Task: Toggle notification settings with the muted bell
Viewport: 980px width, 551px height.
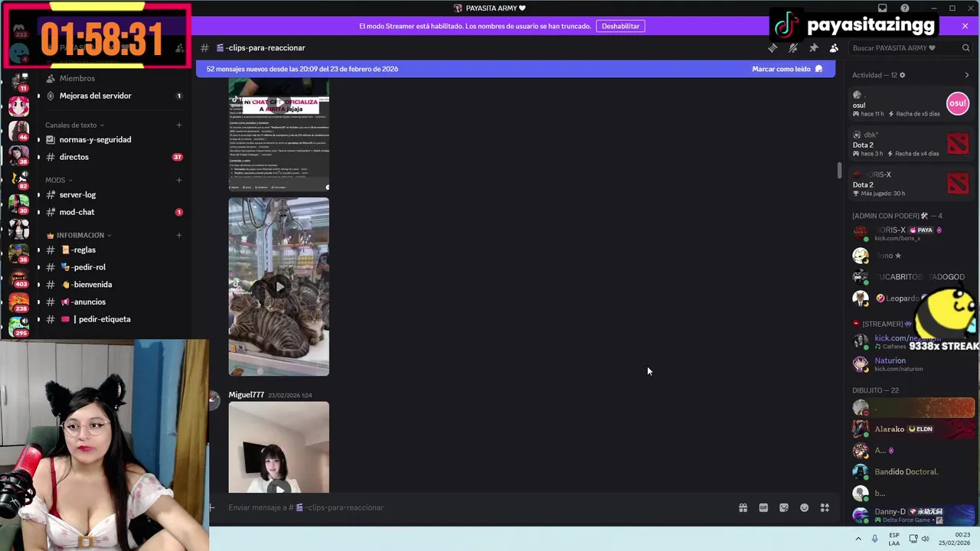Action: pyautogui.click(x=793, y=47)
